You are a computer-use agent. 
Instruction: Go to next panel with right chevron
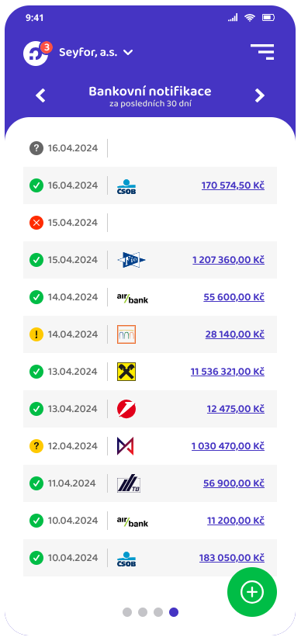pyautogui.click(x=260, y=95)
